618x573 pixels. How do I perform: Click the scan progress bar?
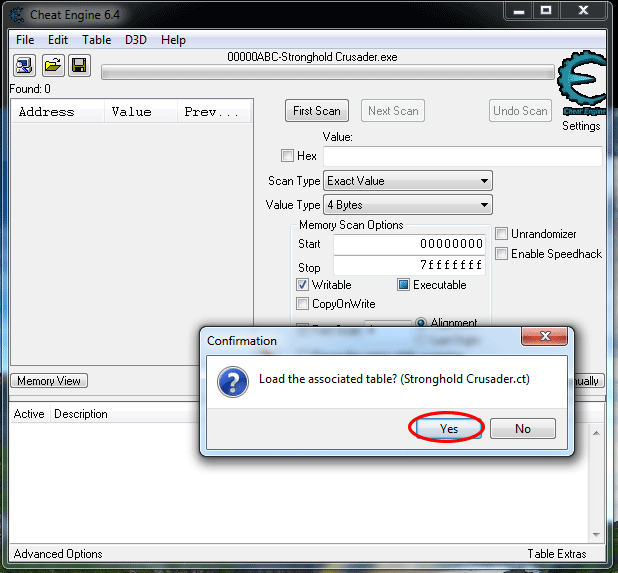(328, 73)
